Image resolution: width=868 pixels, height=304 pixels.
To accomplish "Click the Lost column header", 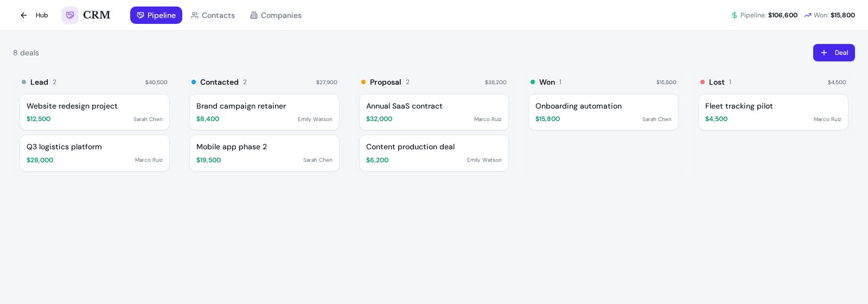I will [717, 82].
